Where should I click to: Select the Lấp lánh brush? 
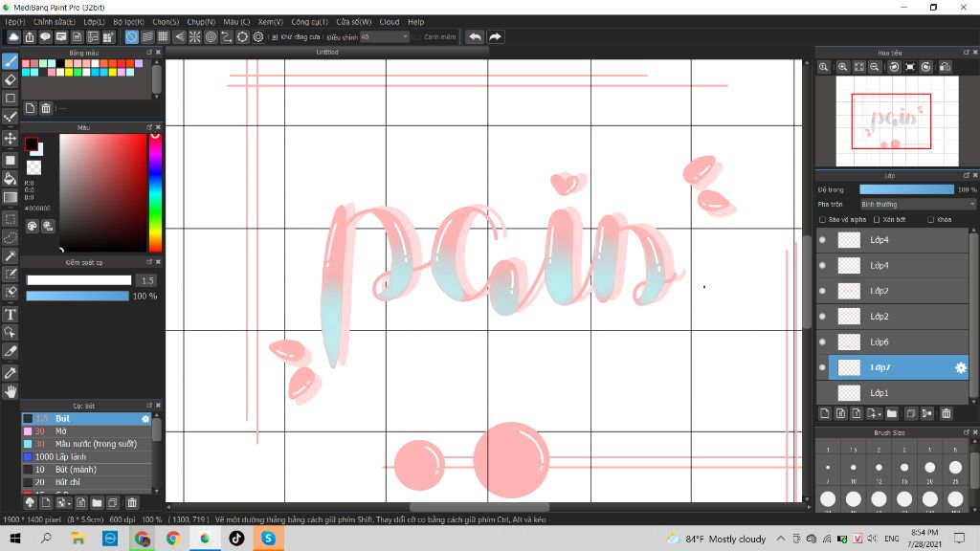87,457
